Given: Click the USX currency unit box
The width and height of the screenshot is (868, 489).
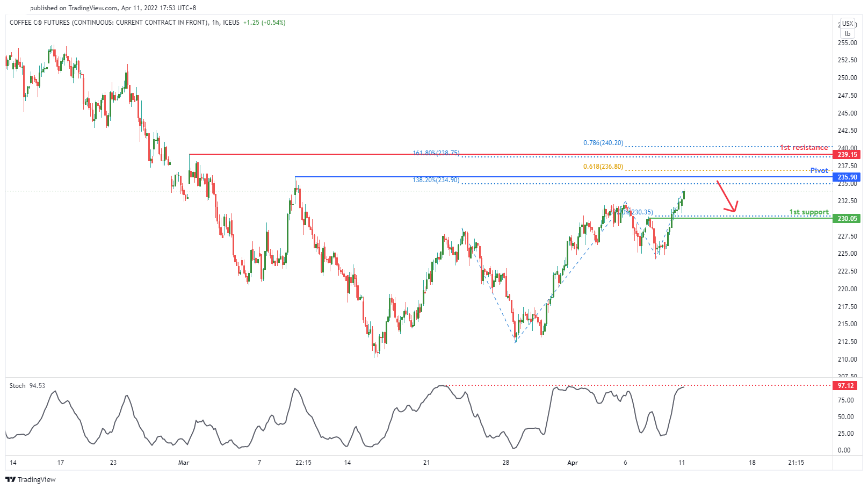Looking at the screenshot, I should click(x=848, y=24).
